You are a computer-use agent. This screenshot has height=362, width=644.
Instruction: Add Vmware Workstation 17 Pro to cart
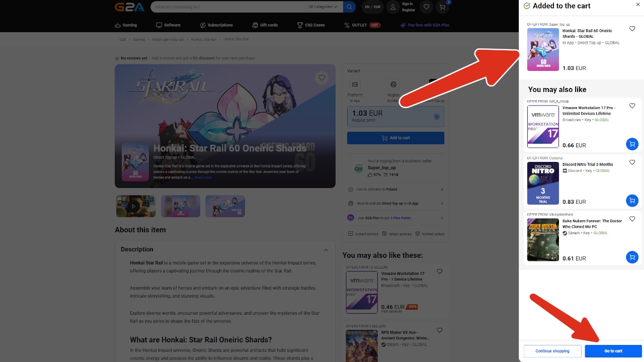click(x=632, y=144)
